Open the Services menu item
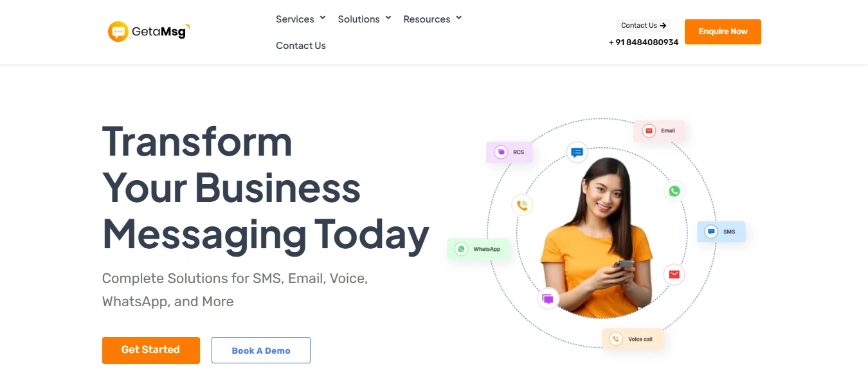This screenshot has height=373, width=868. coord(295,19)
